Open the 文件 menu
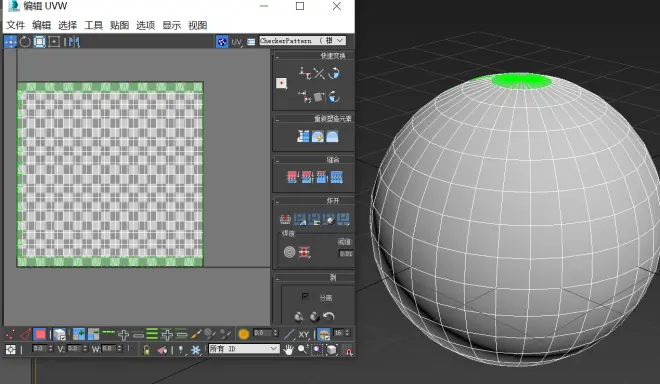The image size is (660, 384). [16, 25]
